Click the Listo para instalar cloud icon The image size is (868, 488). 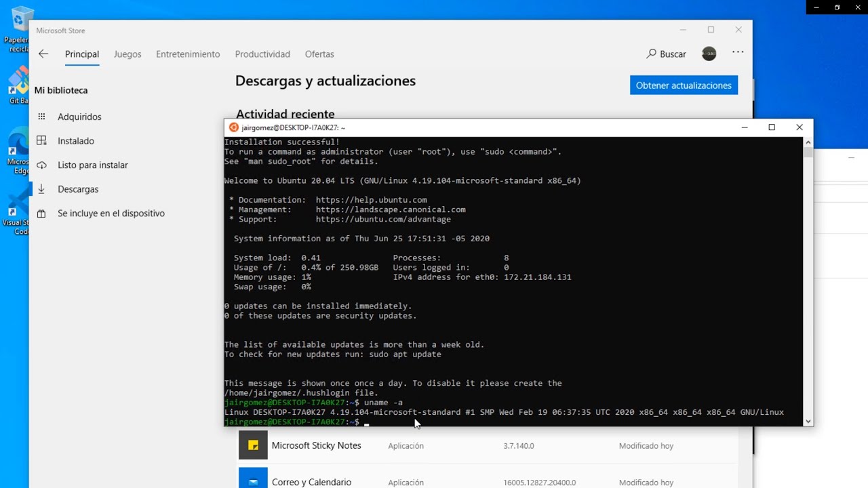tap(41, 165)
